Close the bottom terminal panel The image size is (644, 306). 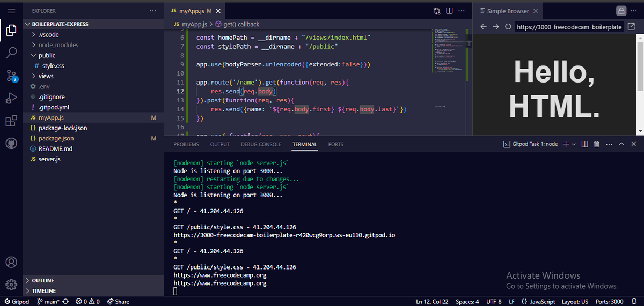coord(634,144)
